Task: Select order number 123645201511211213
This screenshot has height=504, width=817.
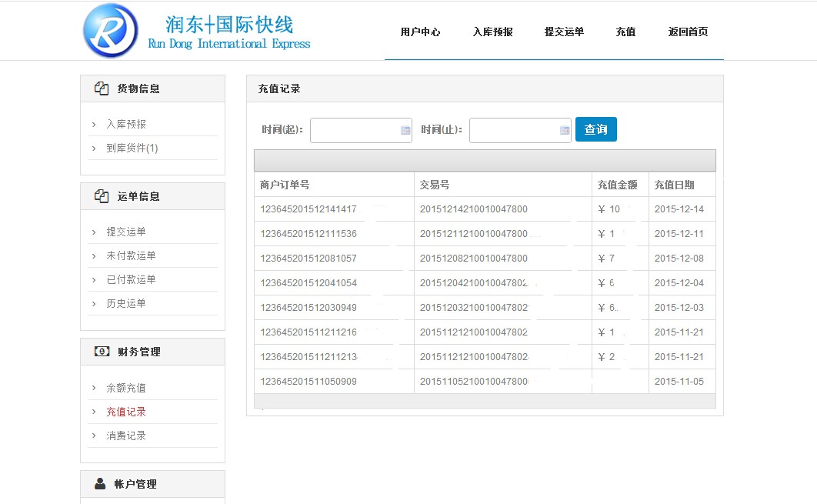Action: click(x=308, y=356)
